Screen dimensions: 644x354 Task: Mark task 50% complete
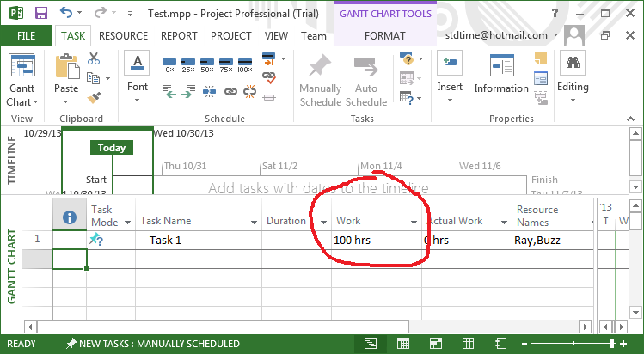pos(207,64)
